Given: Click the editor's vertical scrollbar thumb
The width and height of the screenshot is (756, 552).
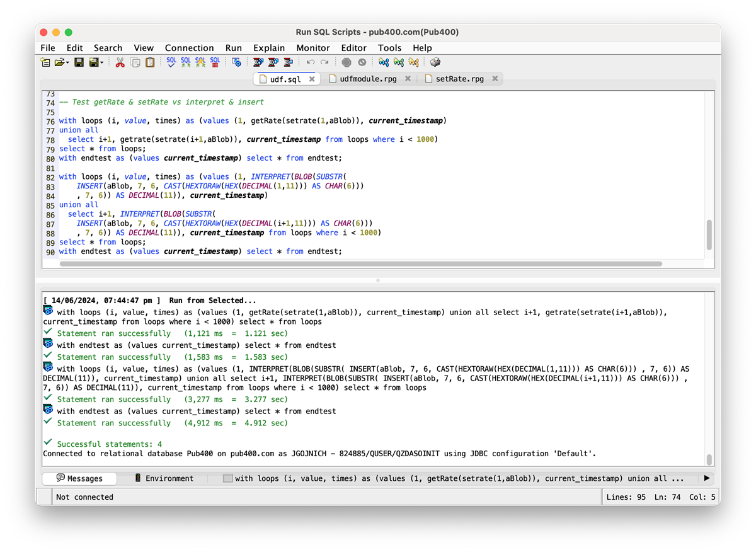Looking at the screenshot, I should pos(709,235).
